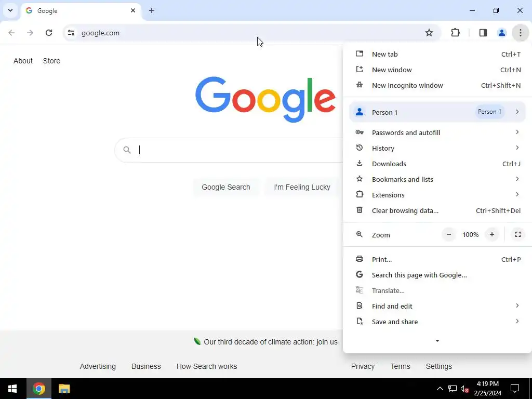The image size is (532, 399).
Task: Select Search this page with Google
Action: (x=437, y=275)
